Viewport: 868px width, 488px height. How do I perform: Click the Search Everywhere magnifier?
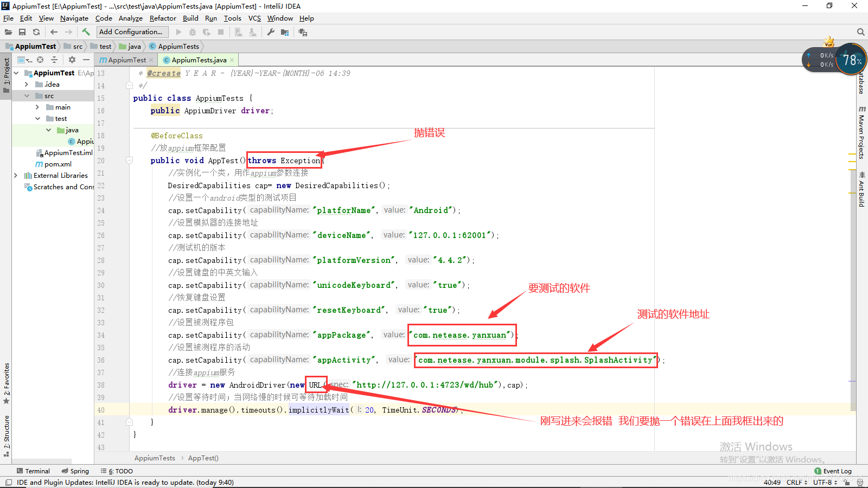(x=860, y=32)
